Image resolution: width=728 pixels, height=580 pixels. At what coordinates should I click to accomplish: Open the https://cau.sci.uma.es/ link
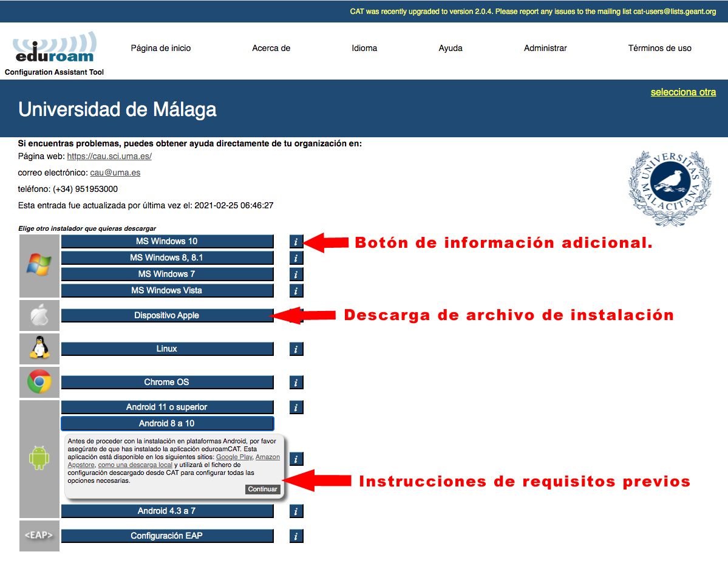tap(109, 157)
